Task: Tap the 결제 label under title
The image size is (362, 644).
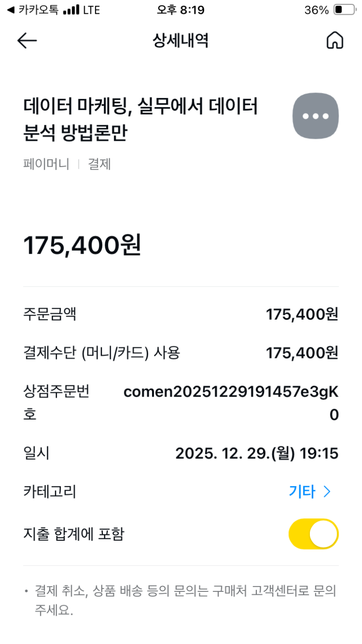Action: (99, 164)
